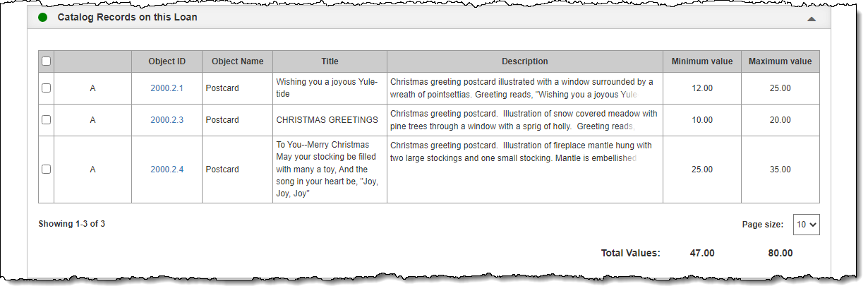868x291 pixels.
Task: Click the green status dot icon
Action: coord(43,17)
